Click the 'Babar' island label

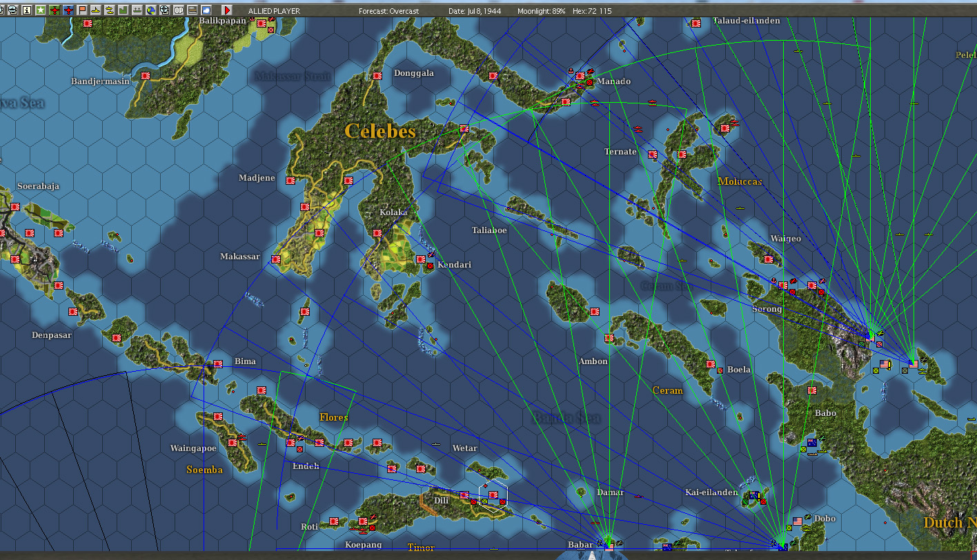[x=580, y=545]
